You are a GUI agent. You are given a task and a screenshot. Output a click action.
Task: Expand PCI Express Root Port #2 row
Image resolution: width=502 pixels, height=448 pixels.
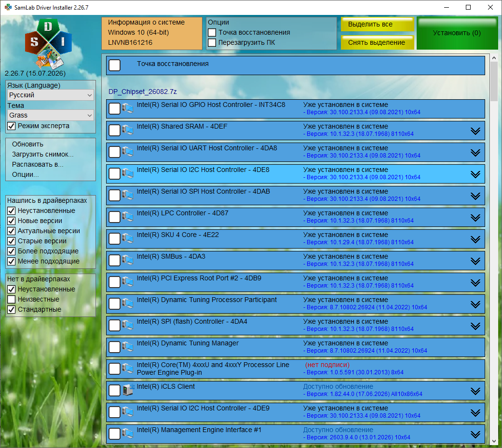click(475, 283)
